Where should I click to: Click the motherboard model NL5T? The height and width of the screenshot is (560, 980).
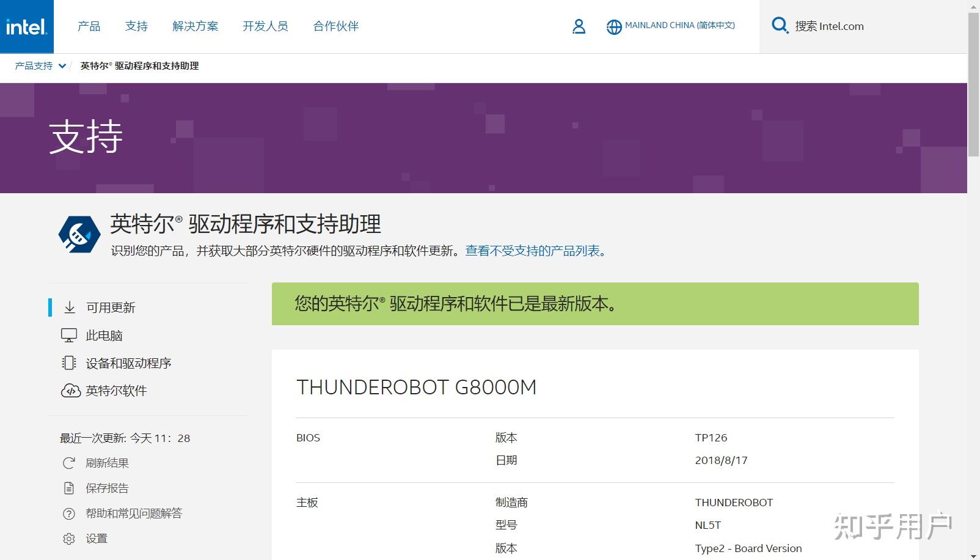(708, 525)
